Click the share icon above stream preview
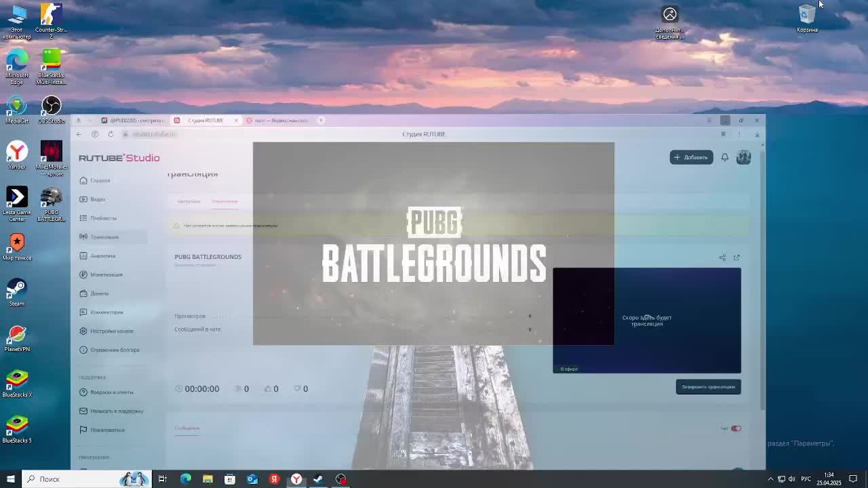 (x=722, y=258)
